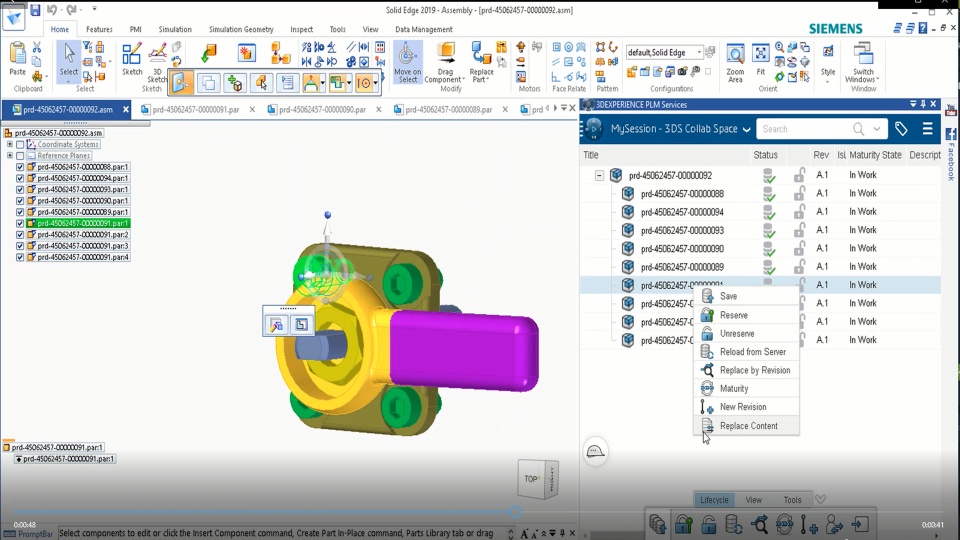Toggle checkbox for prd-45062457-00000091.par:4
Viewport: 960px width, 540px height.
(x=20, y=257)
